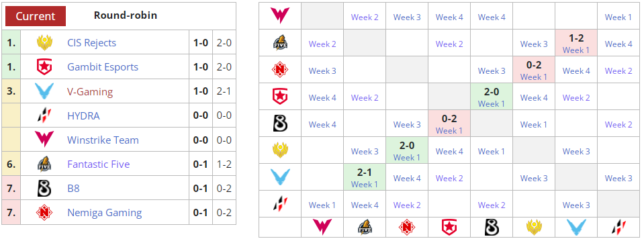The width and height of the screenshot is (644, 243).
Task: Click the CIS Rejects logo in standings
Action: [x=44, y=43]
